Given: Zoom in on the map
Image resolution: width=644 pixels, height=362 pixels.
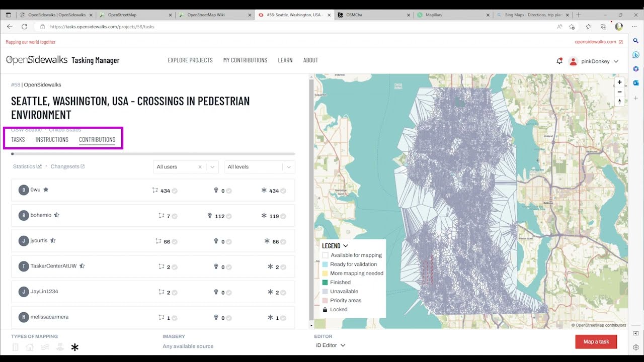Looking at the screenshot, I should [619, 82].
